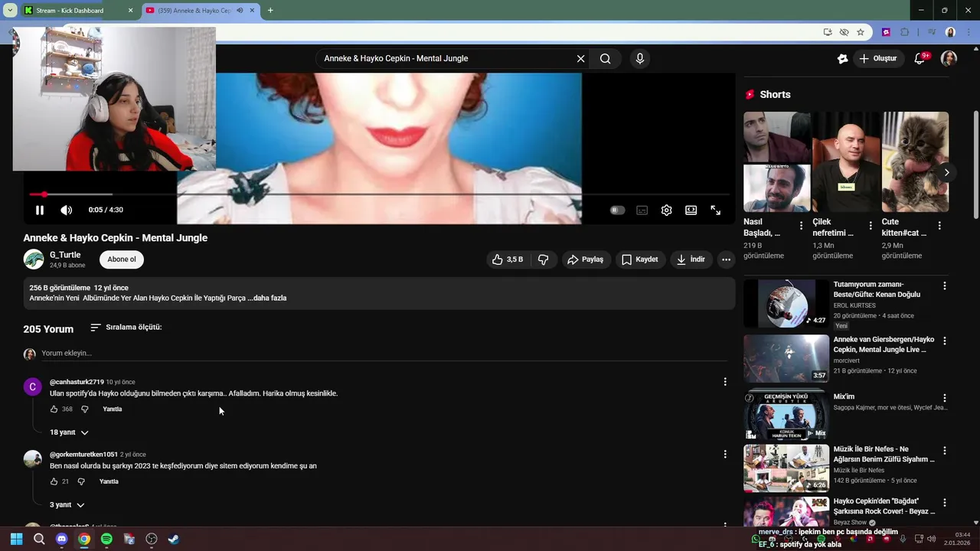The height and width of the screenshot is (551, 980).
Task: Mute the video volume
Action: click(67, 210)
